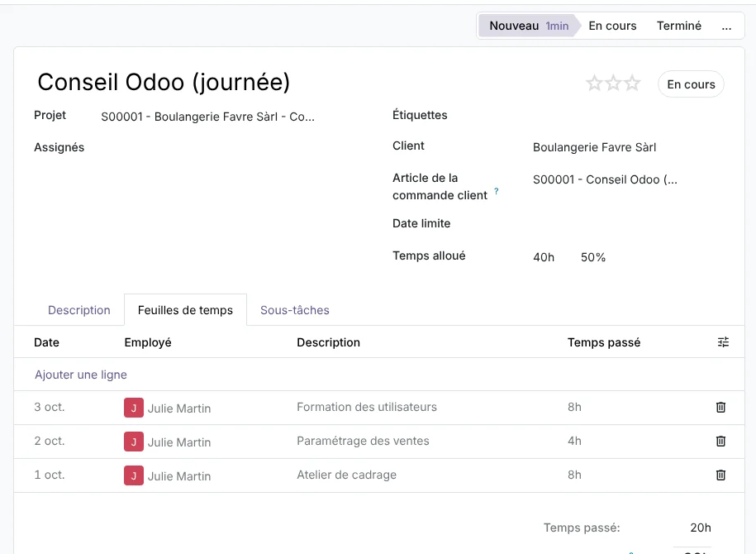The width and height of the screenshot is (756, 554).
Task: Click Julie Martin avatar on 1 oct. row
Action: coord(134,475)
